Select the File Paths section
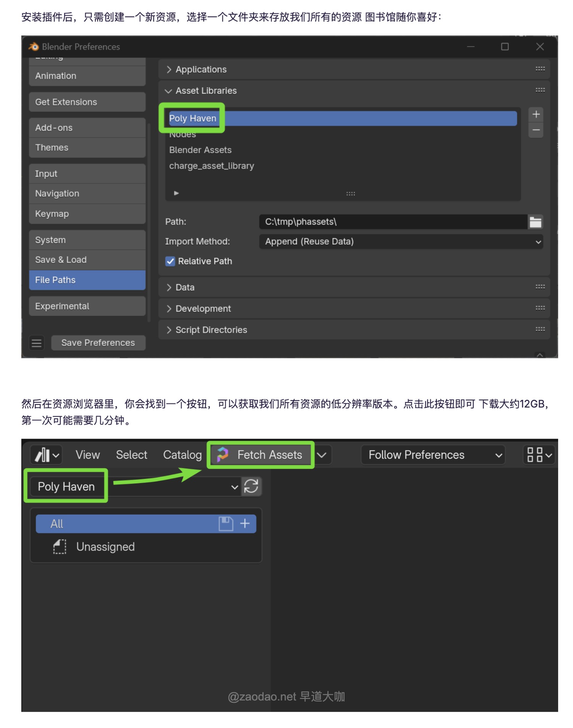 87,280
